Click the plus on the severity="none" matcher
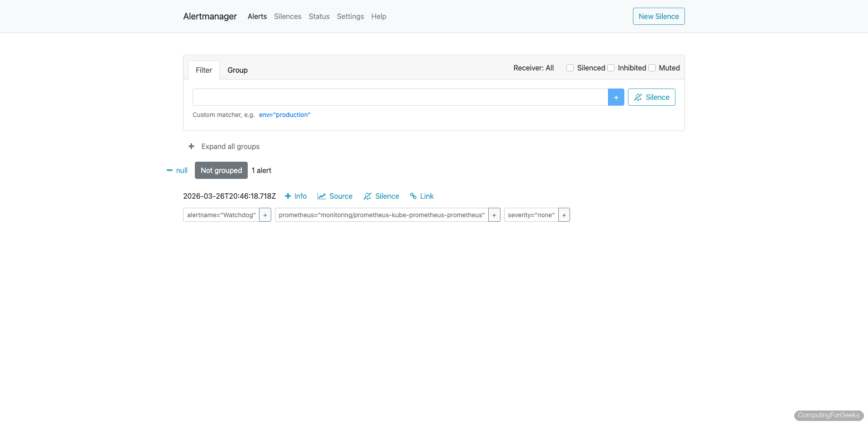 (x=564, y=215)
